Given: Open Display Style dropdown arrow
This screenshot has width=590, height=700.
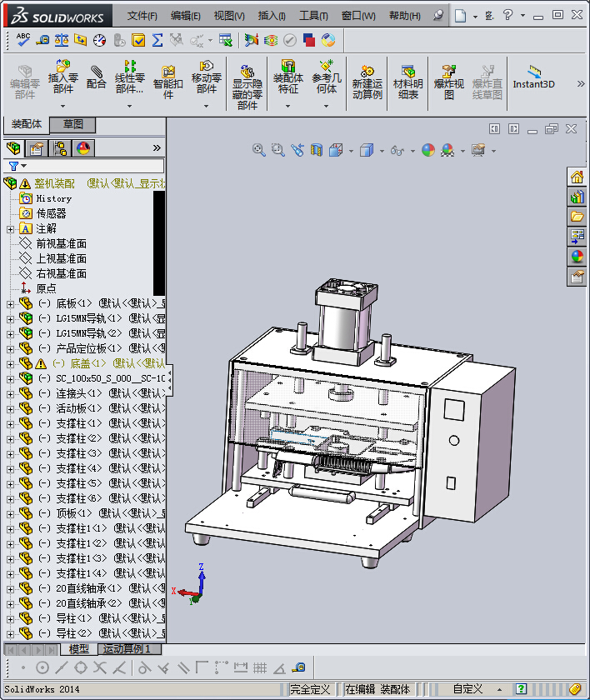Looking at the screenshot, I should (382, 151).
